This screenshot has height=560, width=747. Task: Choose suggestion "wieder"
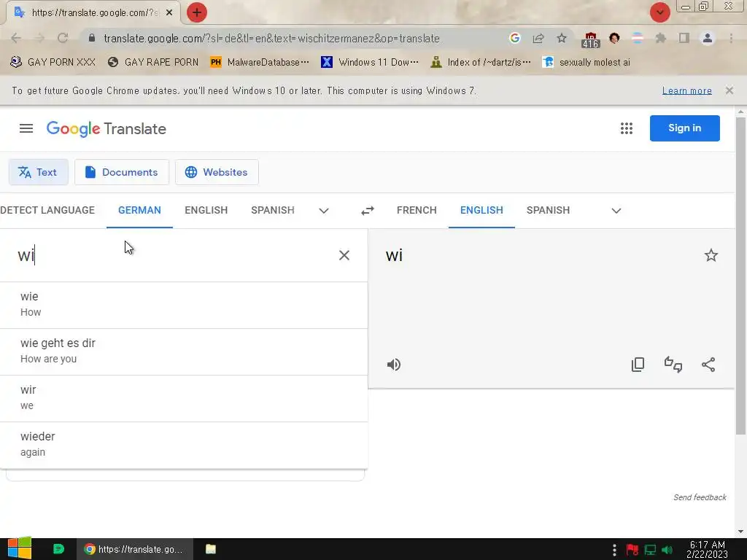coord(183,445)
